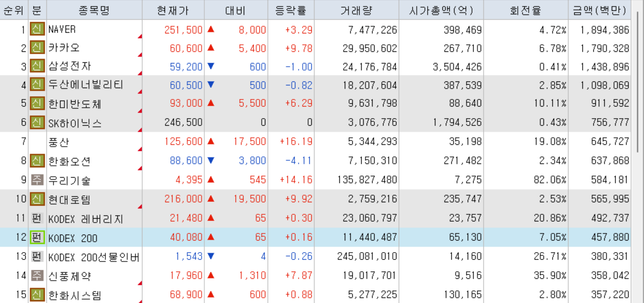Sort by the 대비 column header
644x303 pixels.
[x=236, y=10]
